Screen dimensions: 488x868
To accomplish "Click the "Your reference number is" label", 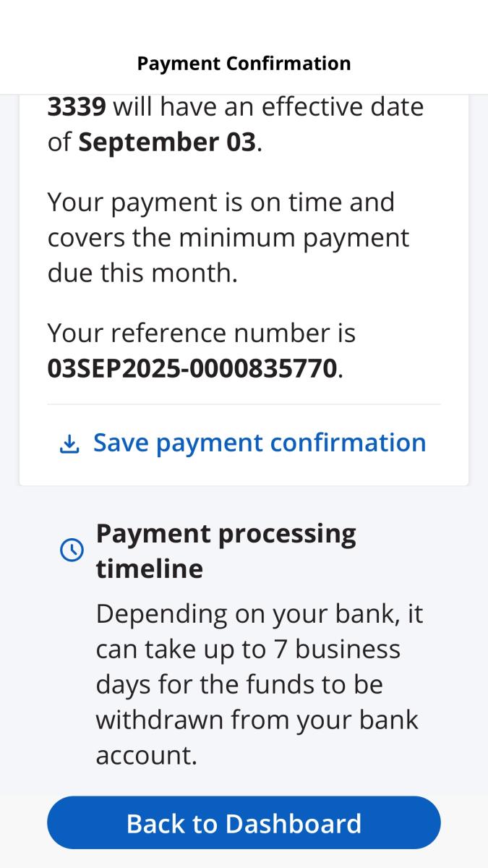I will (x=201, y=333).
